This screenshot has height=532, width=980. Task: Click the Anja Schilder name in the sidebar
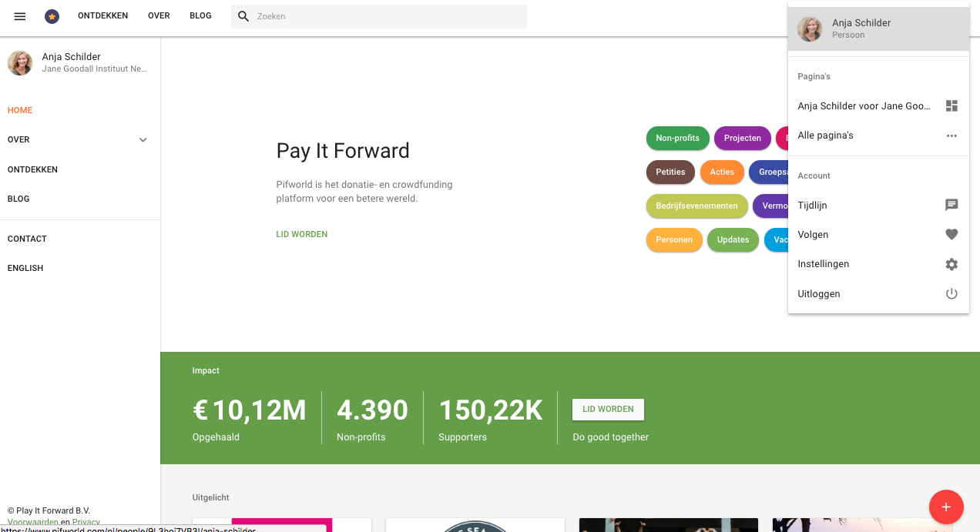72,56
